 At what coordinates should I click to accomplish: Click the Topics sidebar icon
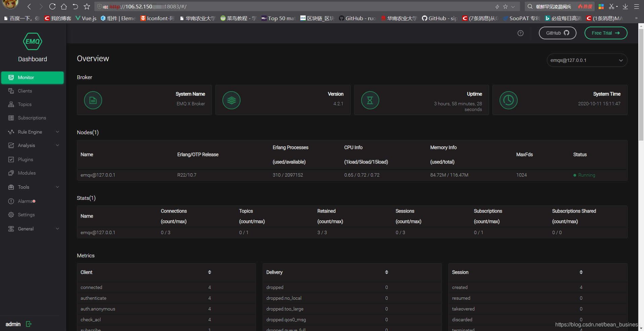point(11,104)
